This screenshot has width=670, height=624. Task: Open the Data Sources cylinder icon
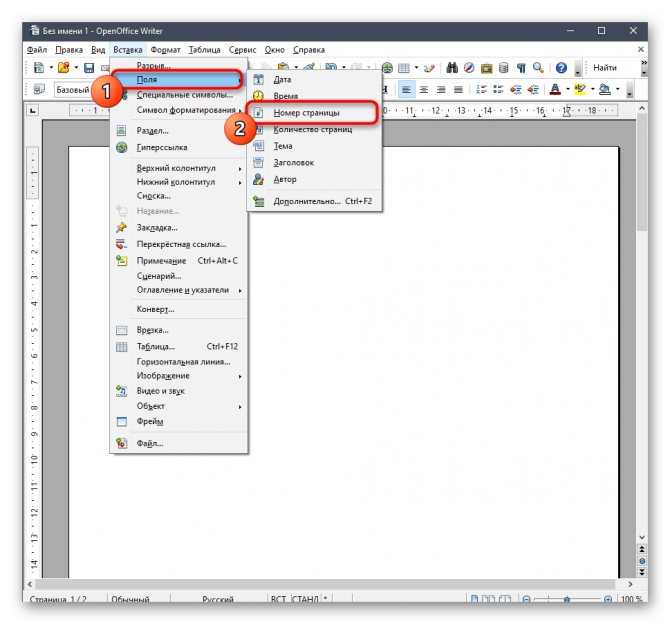coord(503,68)
